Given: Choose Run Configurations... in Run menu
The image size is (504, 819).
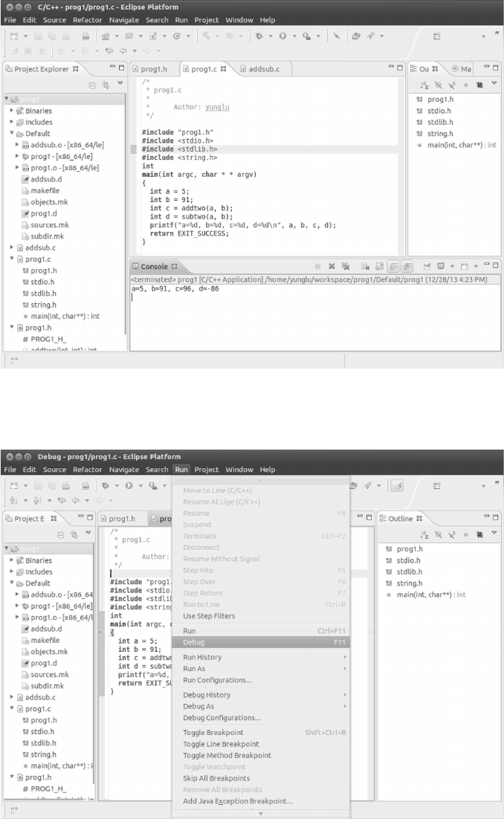Looking at the screenshot, I should (217, 680).
